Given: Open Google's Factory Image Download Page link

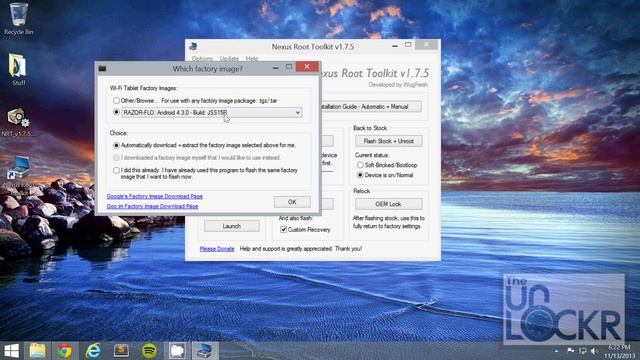Looking at the screenshot, I should pyautogui.click(x=155, y=196).
